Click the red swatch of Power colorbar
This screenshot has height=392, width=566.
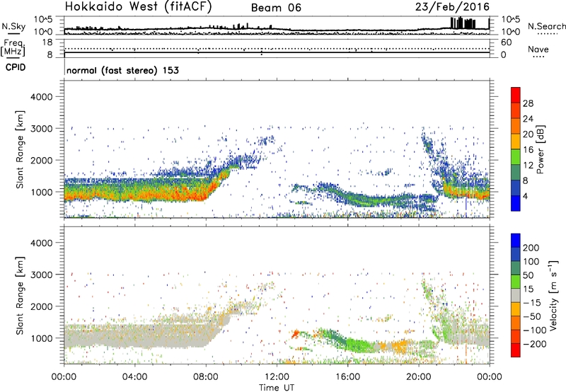pos(516,95)
